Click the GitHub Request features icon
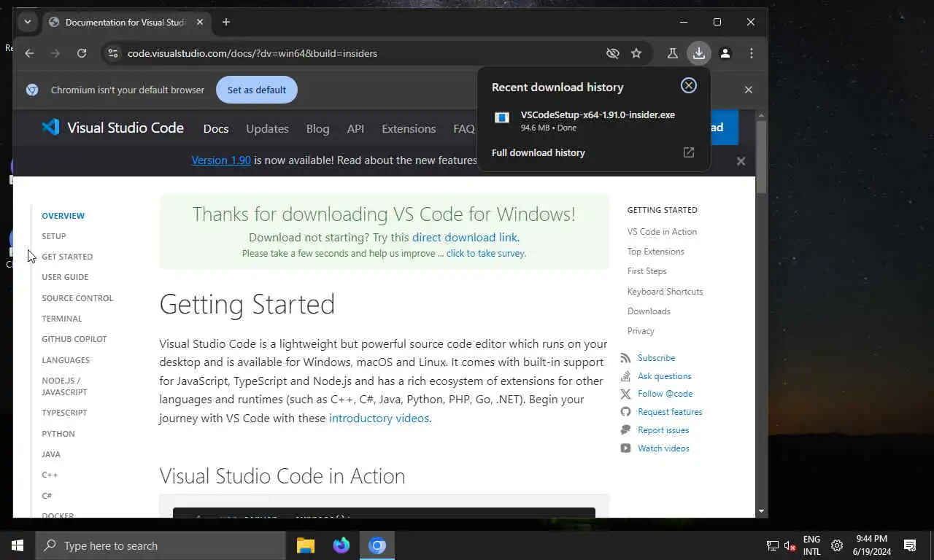Screen dimensions: 934x560 point(625,412)
